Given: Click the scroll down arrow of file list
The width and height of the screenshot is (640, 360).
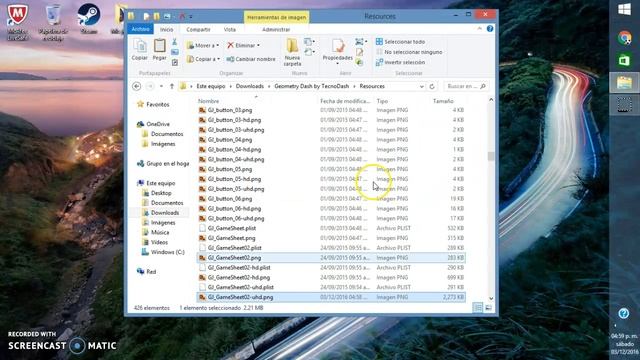Looking at the screenshot, I should 491,298.
